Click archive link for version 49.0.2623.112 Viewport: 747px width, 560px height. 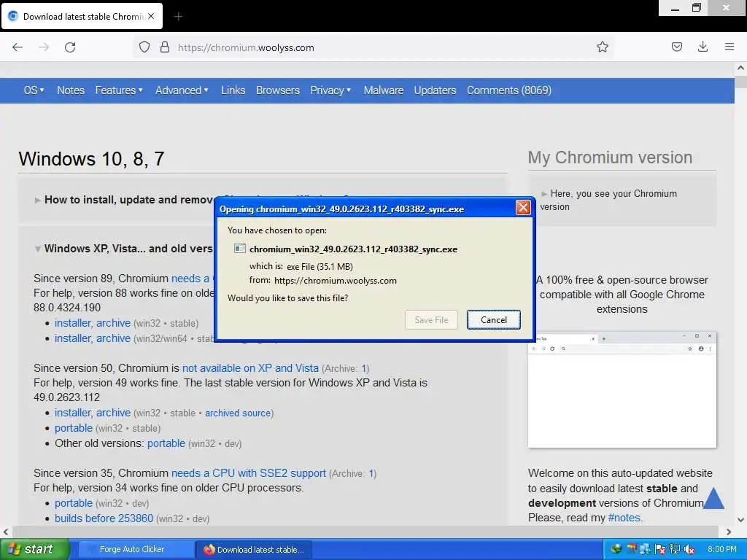(113, 413)
